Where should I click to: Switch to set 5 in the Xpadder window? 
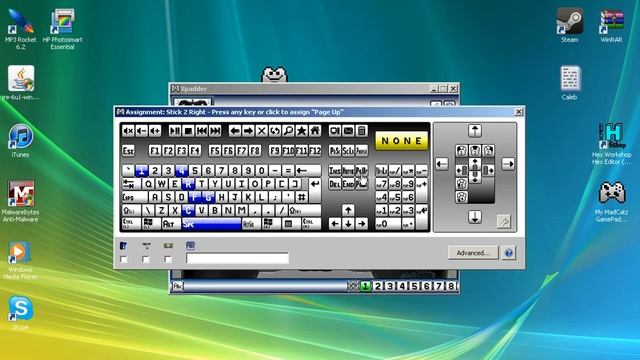(415, 286)
